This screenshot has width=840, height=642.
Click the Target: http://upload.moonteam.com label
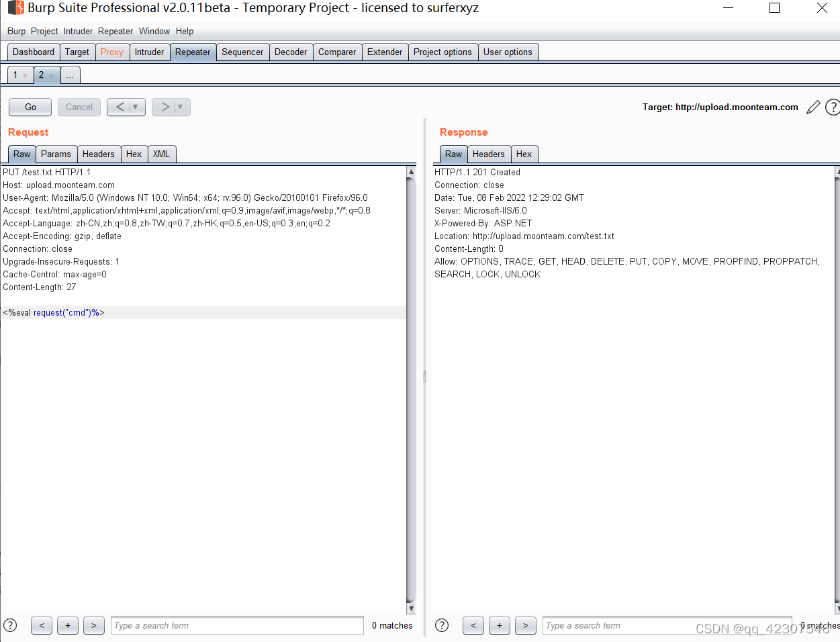point(720,107)
